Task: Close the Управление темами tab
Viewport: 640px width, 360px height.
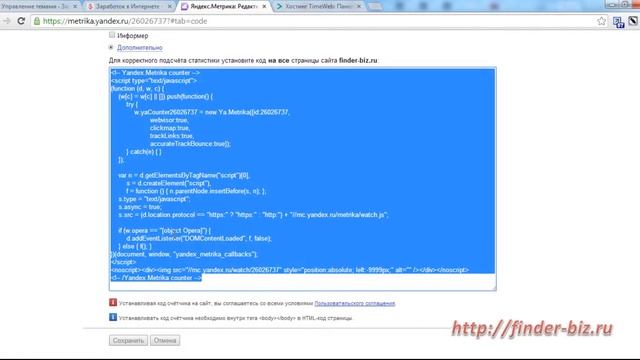Action: click(75, 7)
